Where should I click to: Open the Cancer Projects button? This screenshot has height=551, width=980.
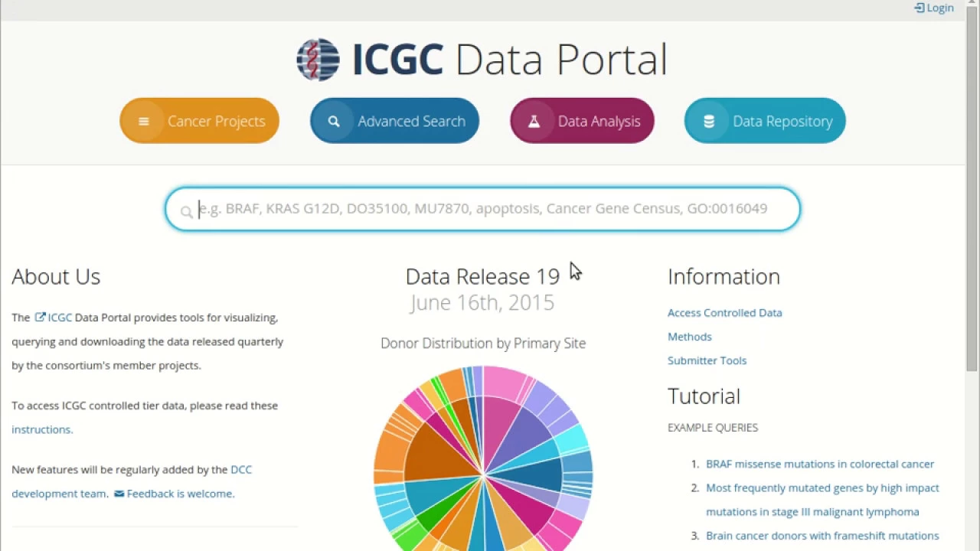tap(199, 121)
